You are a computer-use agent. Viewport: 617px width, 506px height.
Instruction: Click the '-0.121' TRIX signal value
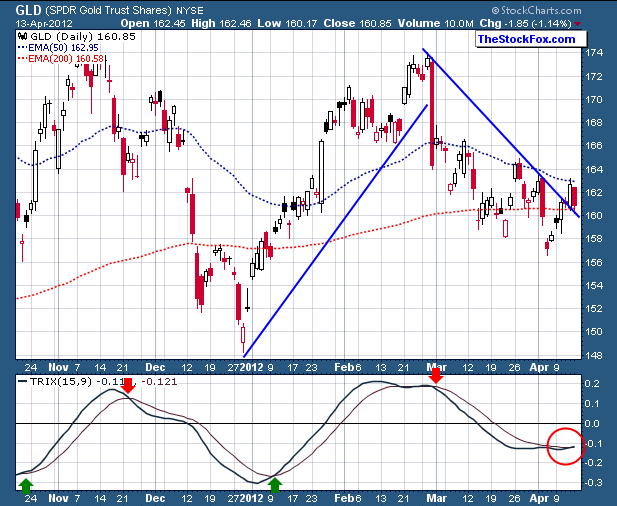point(159,381)
